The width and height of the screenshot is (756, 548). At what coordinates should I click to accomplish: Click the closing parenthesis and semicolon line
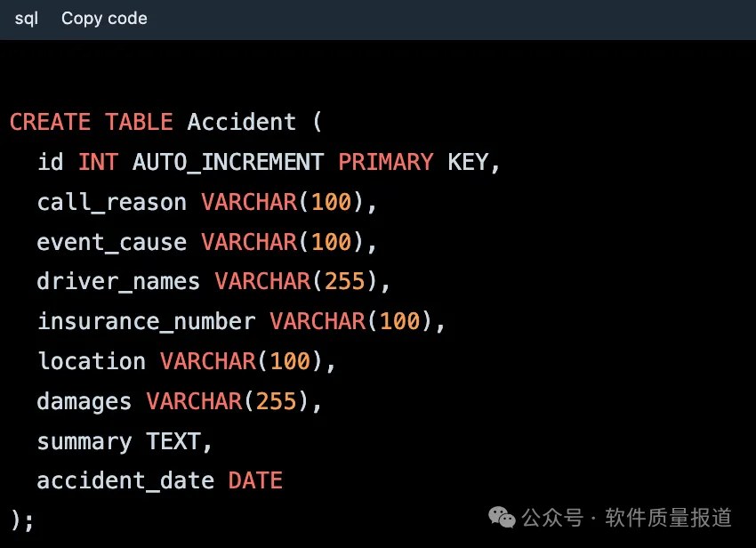pos(22,520)
